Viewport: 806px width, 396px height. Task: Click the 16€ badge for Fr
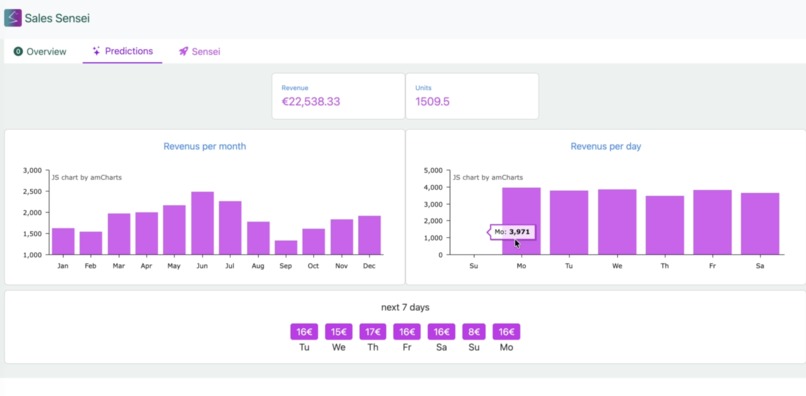[x=407, y=332]
